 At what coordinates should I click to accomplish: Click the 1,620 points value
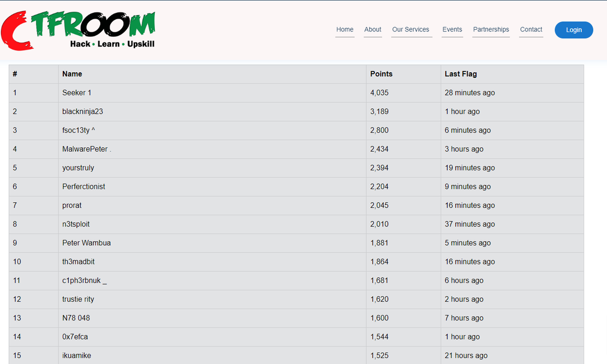click(x=379, y=299)
